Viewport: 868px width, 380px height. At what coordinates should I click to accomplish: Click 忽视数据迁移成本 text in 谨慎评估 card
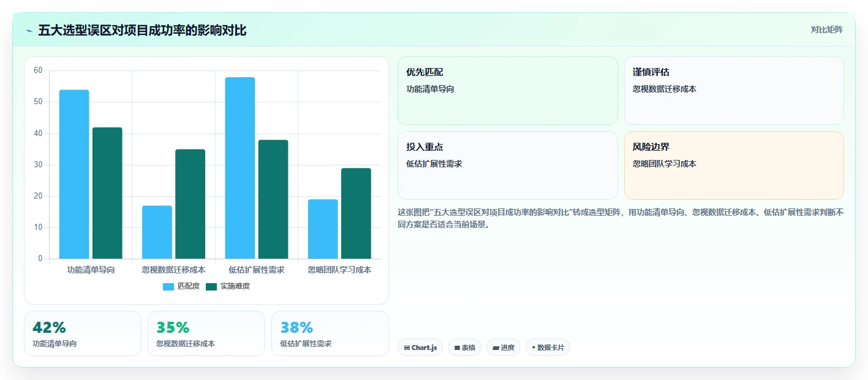coord(665,89)
